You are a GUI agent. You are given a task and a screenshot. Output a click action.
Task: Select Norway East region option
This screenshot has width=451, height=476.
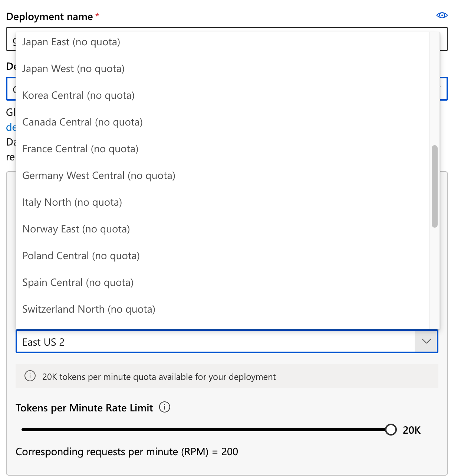[x=222, y=229]
